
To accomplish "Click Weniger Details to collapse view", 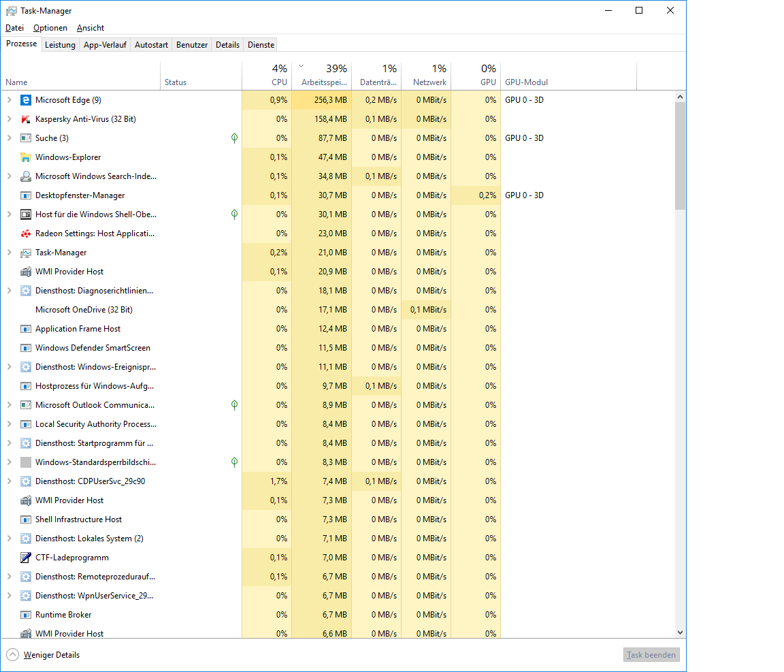I will (x=43, y=655).
